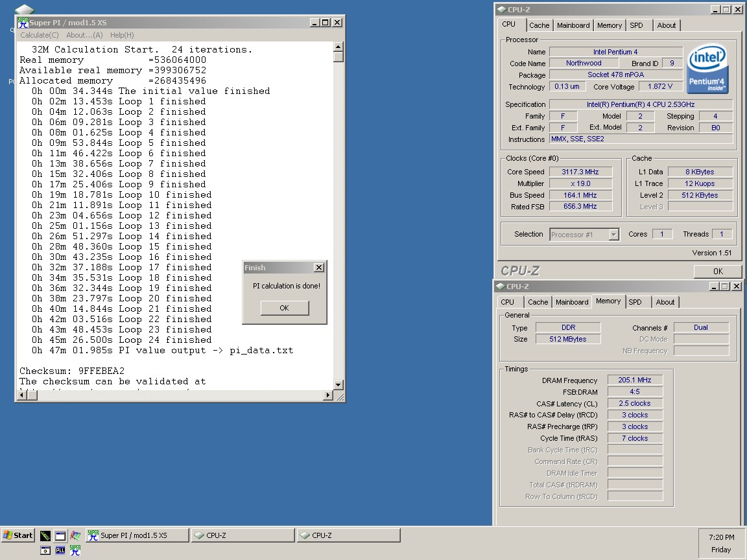Open the Processor #1 selection dropdown
This screenshot has height=560, width=747.
click(x=613, y=234)
